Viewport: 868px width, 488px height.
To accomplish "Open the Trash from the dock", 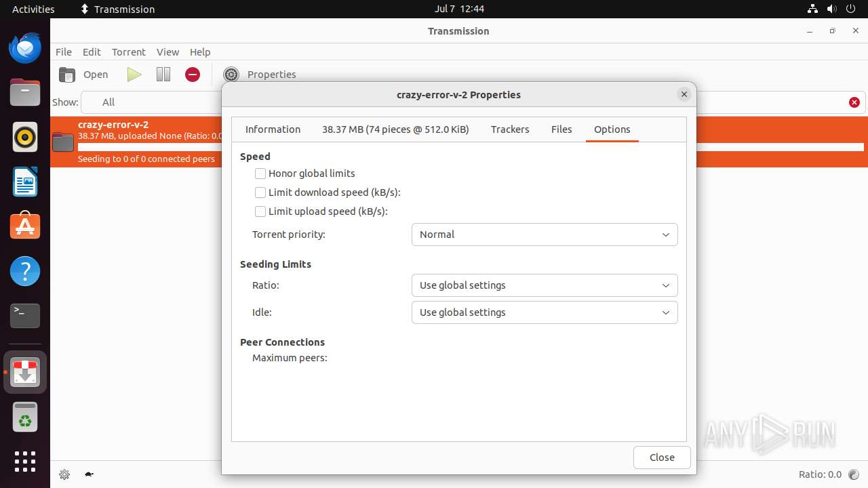I will (25, 418).
